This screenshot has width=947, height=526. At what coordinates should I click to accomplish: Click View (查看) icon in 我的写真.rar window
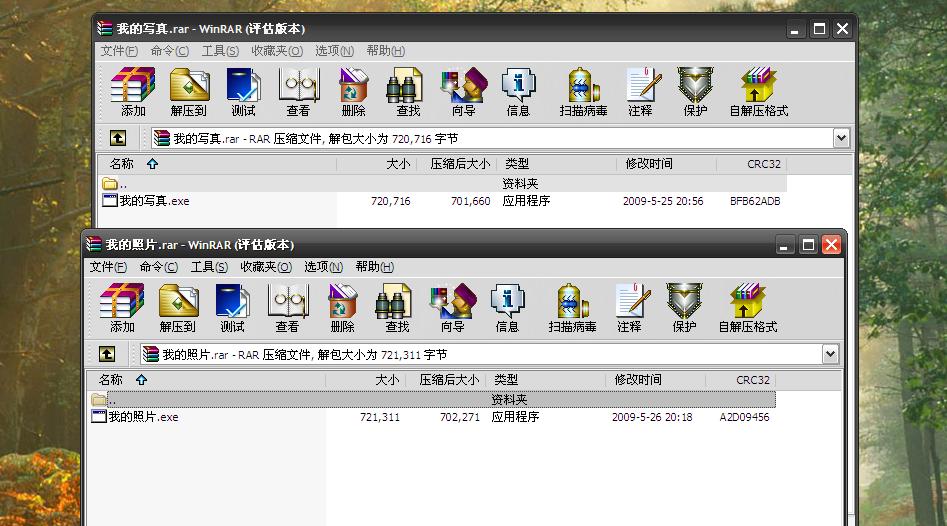point(298,92)
